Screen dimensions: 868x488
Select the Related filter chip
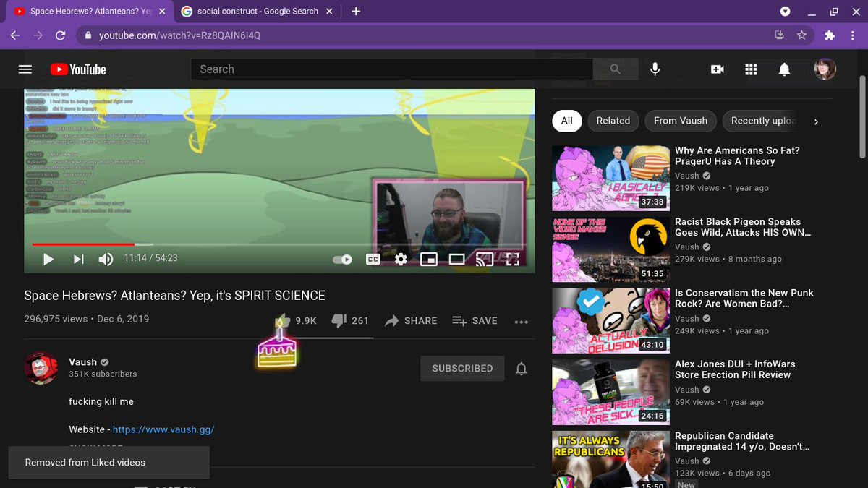[x=613, y=121]
